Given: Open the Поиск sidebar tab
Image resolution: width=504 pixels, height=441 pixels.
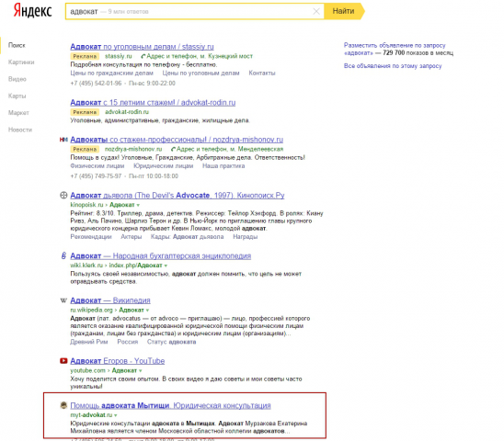Looking at the screenshot, I should click(17, 45).
